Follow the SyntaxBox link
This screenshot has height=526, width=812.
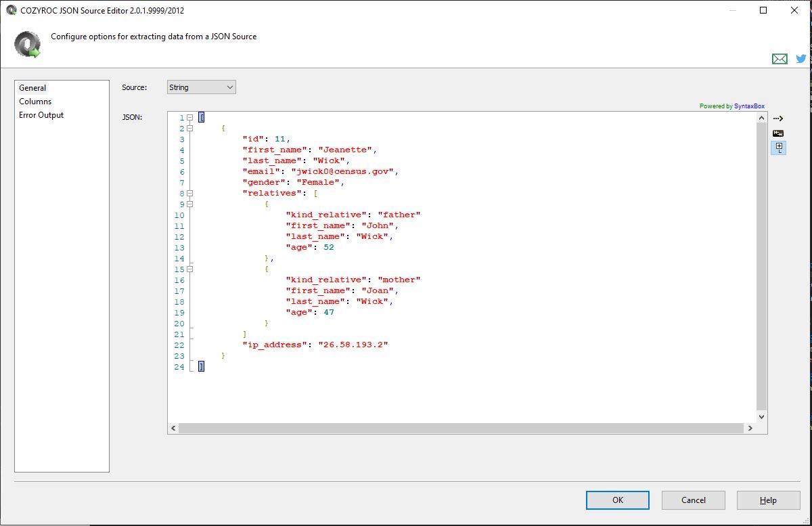pos(749,106)
